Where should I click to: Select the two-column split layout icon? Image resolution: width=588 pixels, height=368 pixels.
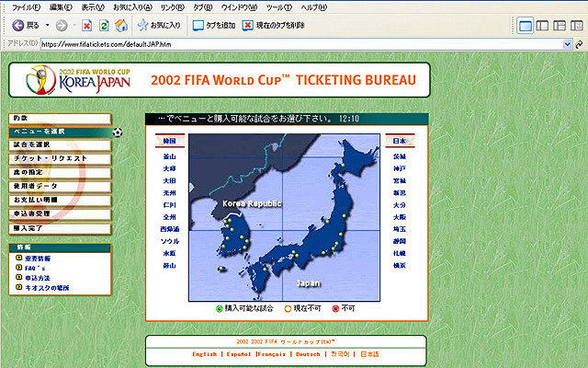pos(542,26)
